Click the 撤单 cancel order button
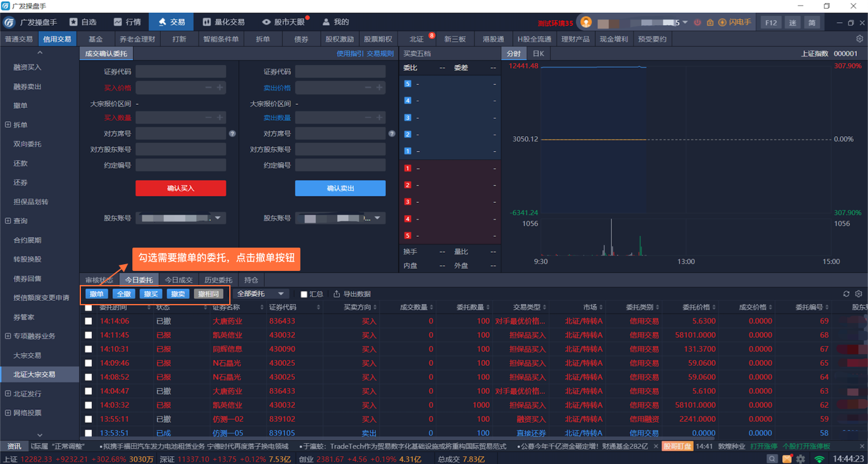The image size is (868, 464). click(x=97, y=294)
